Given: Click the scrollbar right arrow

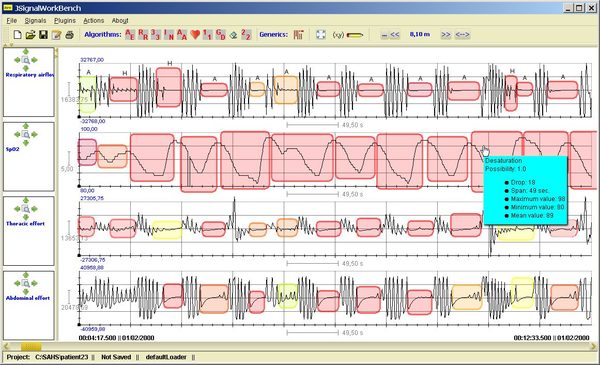Looking at the screenshot, I should point(593,347).
